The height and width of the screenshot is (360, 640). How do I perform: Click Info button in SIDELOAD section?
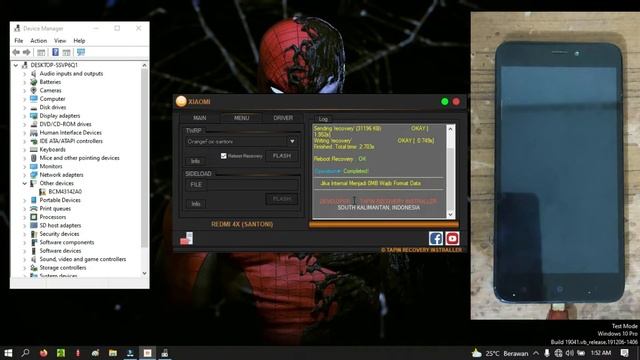(196, 203)
